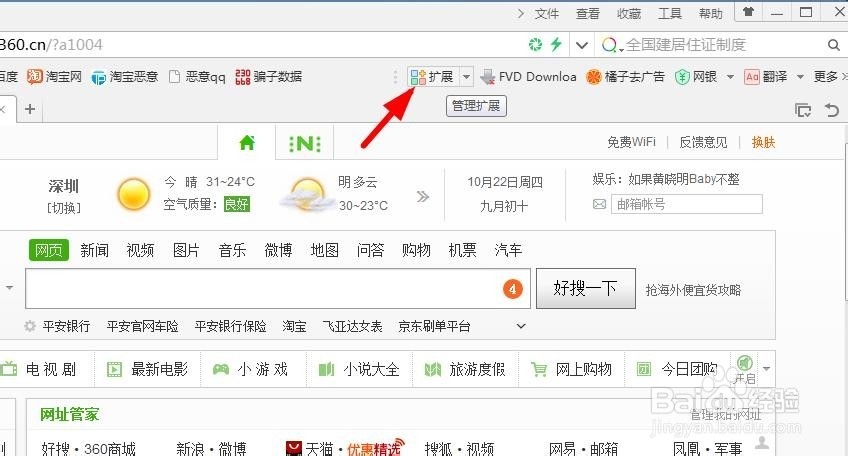Expand the quick links chevron
Image resolution: width=848 pixels, height=456 pixels.
[x=521, y=326]
